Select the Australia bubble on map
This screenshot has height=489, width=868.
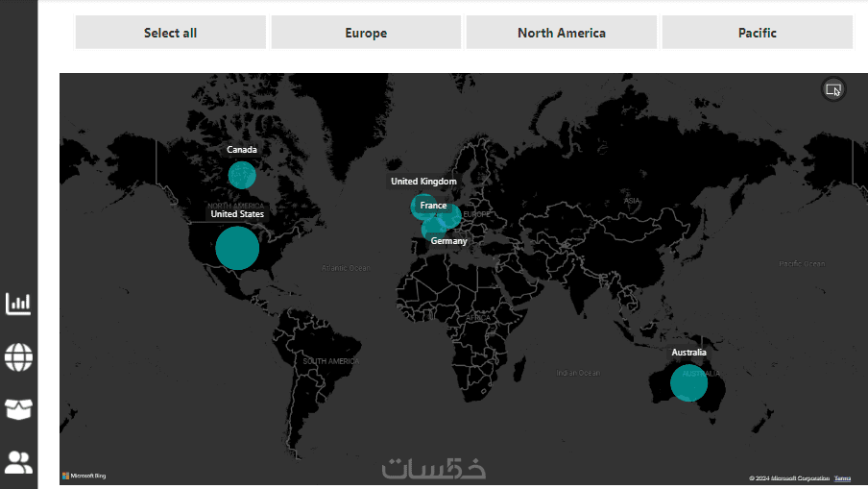point(688,382)
